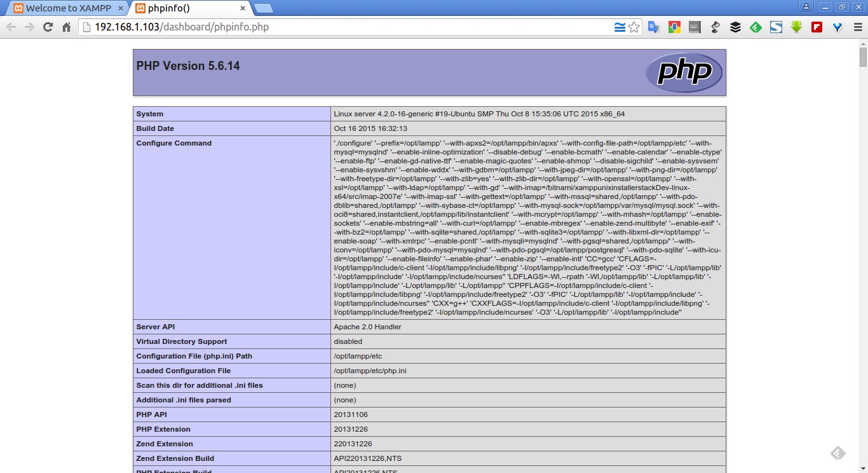Viewport: 868px width, 473px height.
Task: Open a new browser tab
Action: [x=264, y=8]
